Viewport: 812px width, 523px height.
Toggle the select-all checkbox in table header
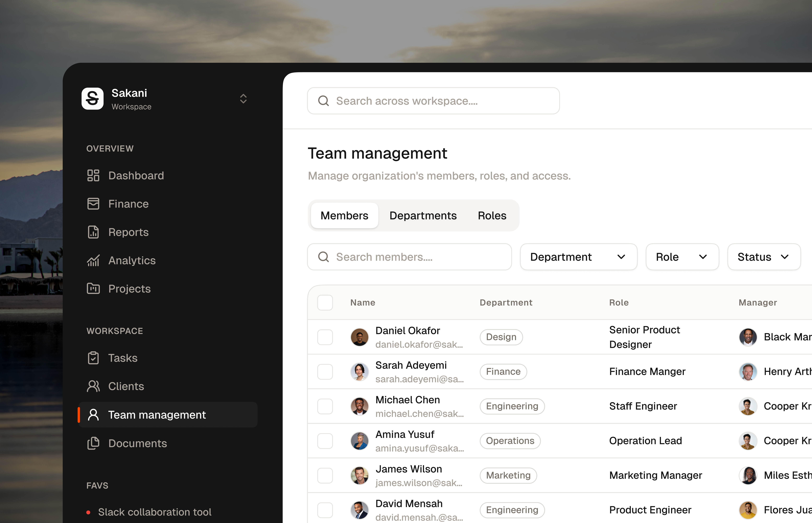325,303
